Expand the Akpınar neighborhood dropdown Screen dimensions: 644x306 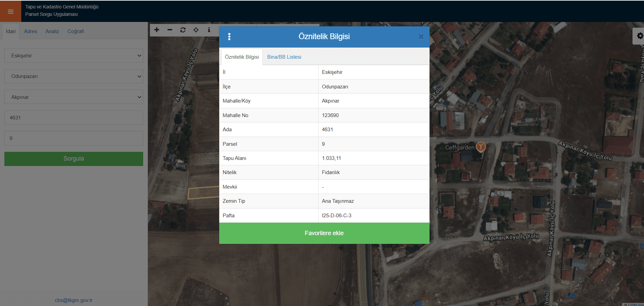pyautogui.click(x=74, y=97)
